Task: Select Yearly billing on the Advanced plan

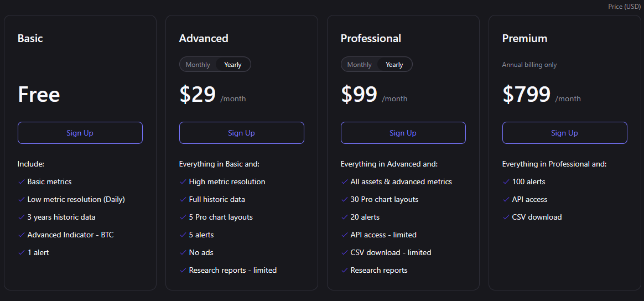Action: coord(233,65)
